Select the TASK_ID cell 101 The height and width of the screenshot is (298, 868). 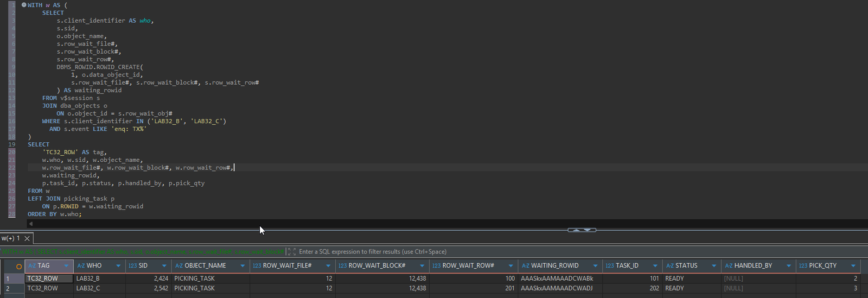point(632,278)
